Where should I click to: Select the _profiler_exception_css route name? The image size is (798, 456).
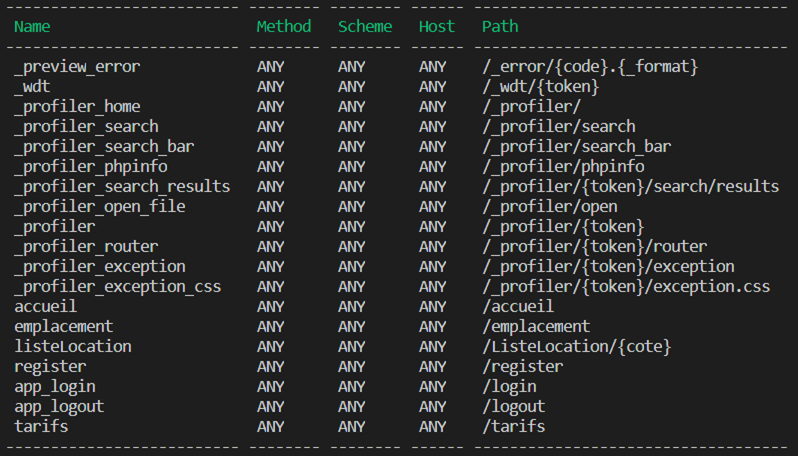point(118,287)
